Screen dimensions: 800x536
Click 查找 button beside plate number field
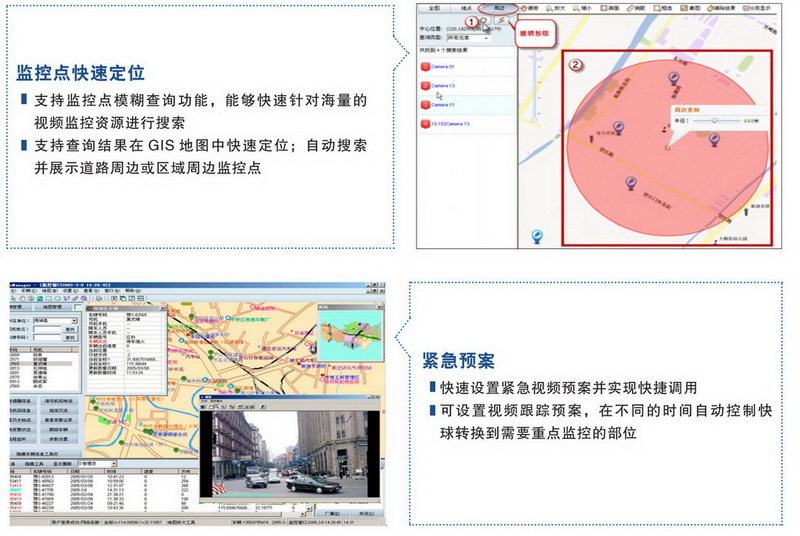[70, 338]
